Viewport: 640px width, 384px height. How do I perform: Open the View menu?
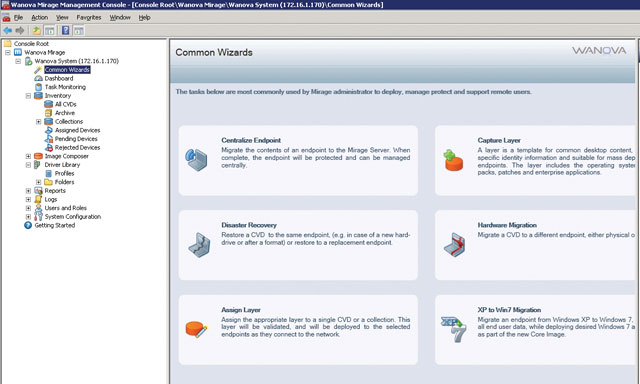(x=62, y=18)
